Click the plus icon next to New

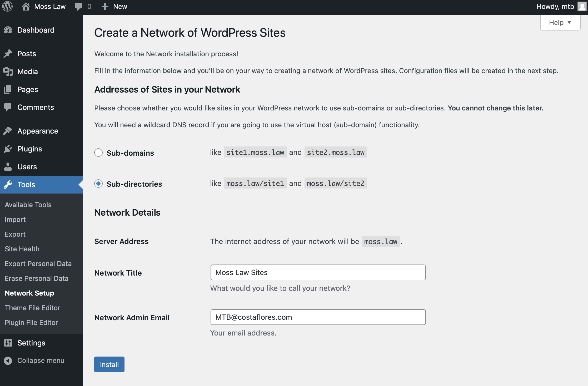pos(105,7)
